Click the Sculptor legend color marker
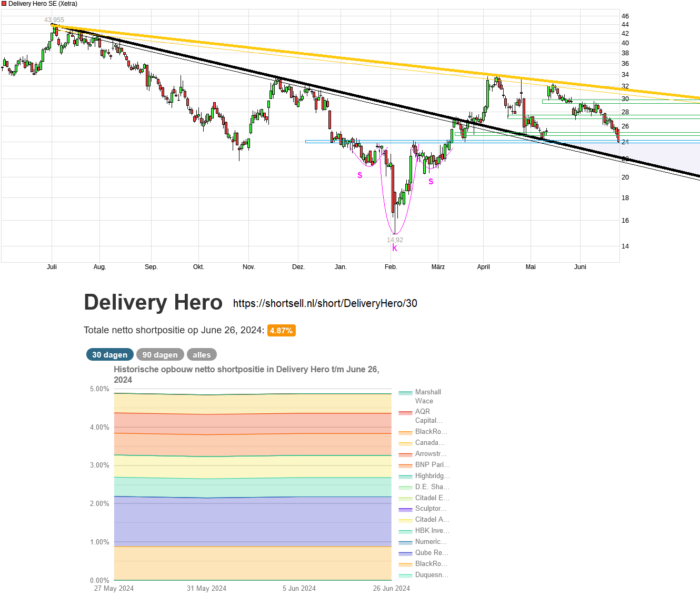This screenshot has width=700, height=615. 405,509
